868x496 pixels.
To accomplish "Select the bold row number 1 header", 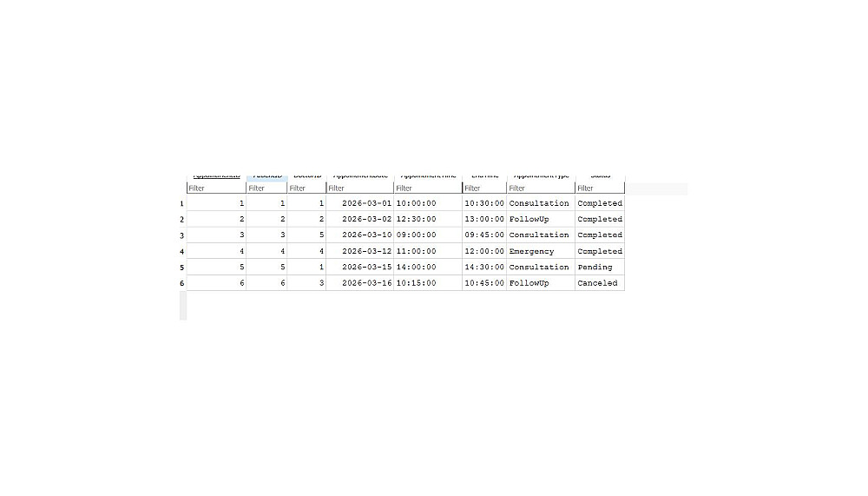I will (x=182, y=203).
